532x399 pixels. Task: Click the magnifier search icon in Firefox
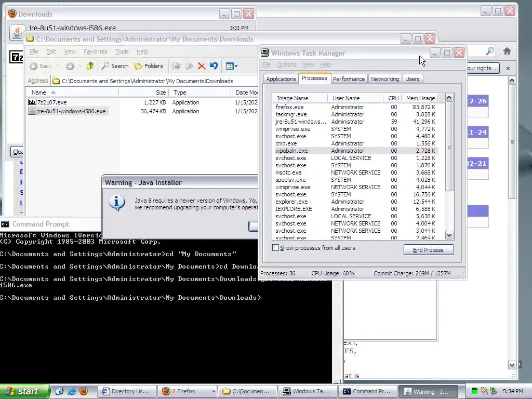(x=490, y=51)
